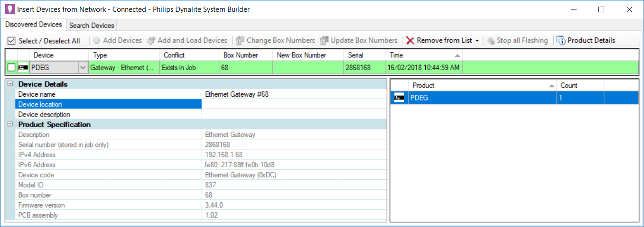Sort by the Serial column header
This screenshot has width=644, height=227.
pos(365,55)
